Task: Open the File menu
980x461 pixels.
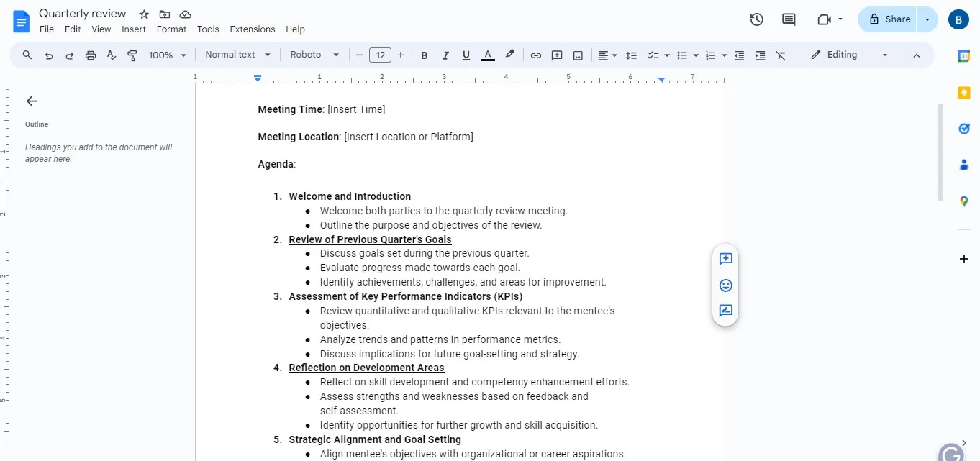Action: 47,29
